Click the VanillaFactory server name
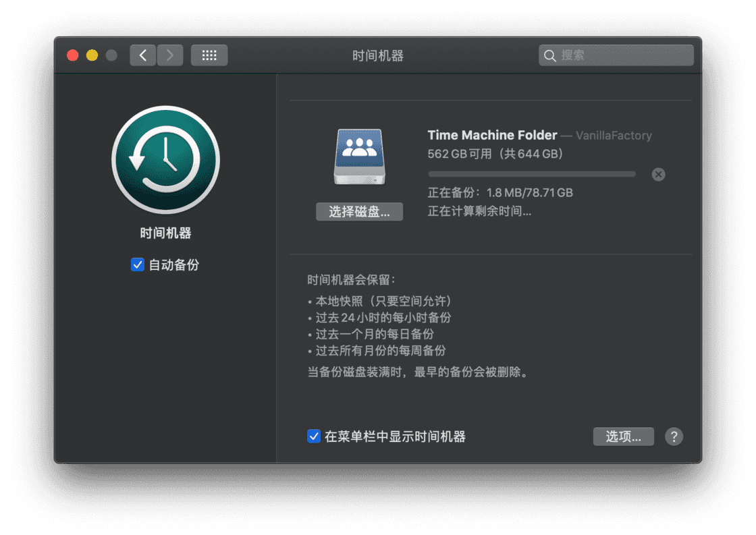This screenshot has height=535, width=756. click(x=614, y=136)
